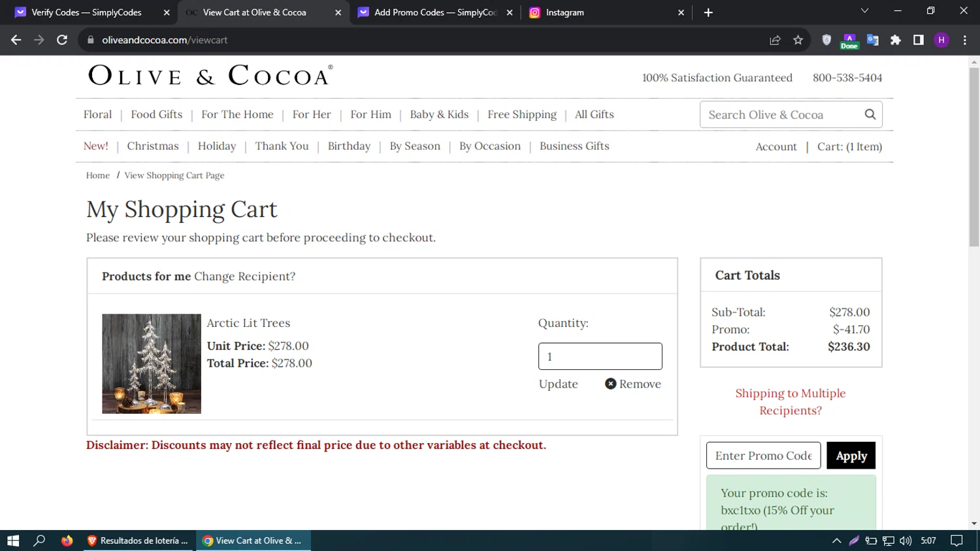This screenshot has height=551, width=980.
Task: Reload the page with the refresh icon
Action: (x=62, y=40)
